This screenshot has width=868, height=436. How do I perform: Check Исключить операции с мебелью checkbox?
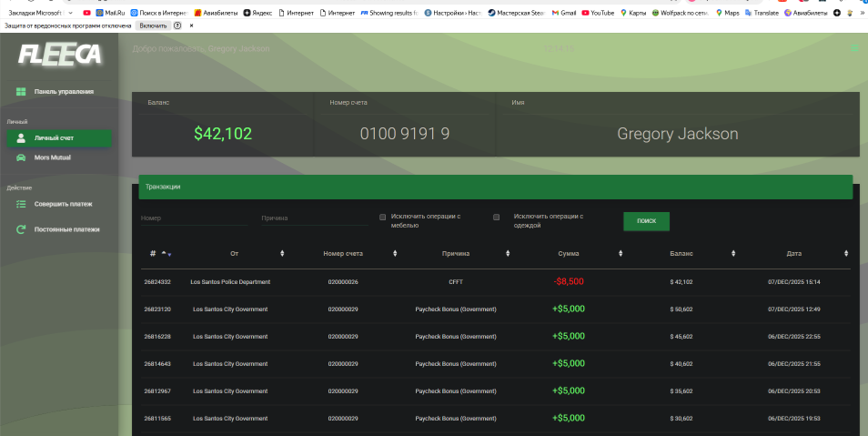coord(382,218)
